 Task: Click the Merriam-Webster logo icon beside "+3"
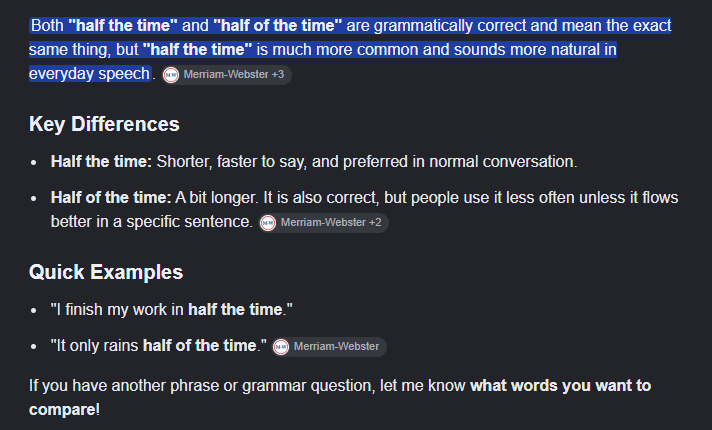[x=171, y=74]
